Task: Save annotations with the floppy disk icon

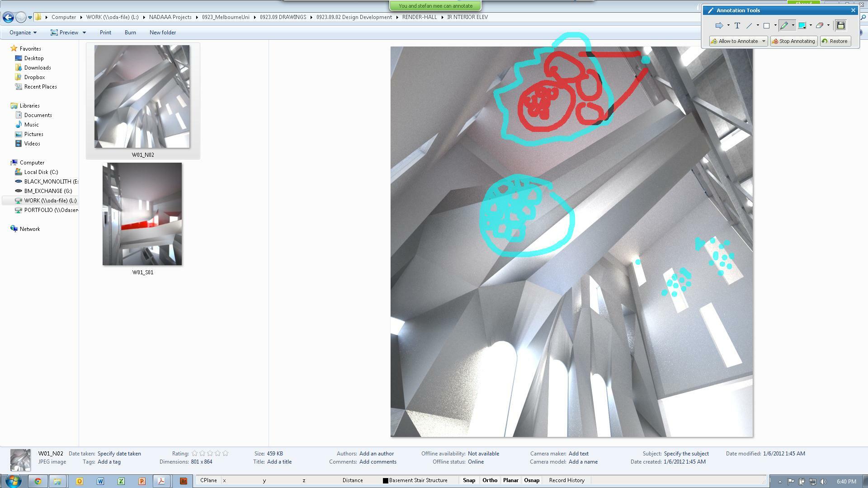Action: pyautogui.click(x=840, y=25)
